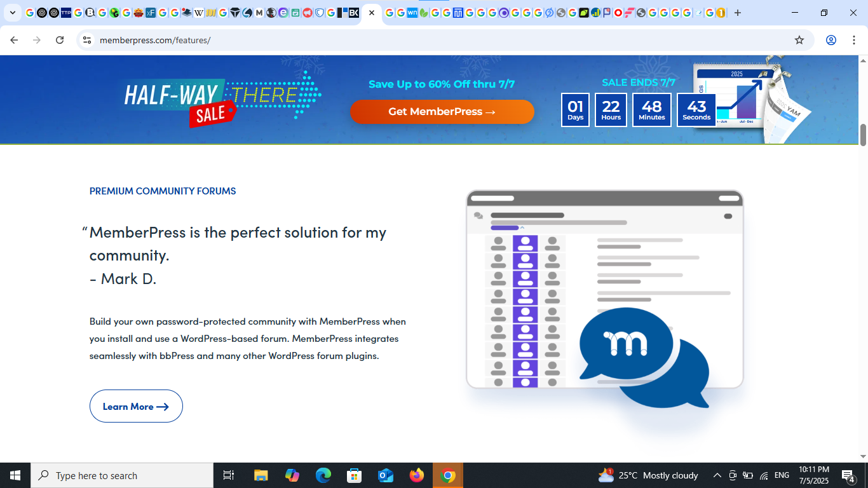Open Copilot from the taskbar
This screenshot has height=488, width=868.
(x=292, y=475)
